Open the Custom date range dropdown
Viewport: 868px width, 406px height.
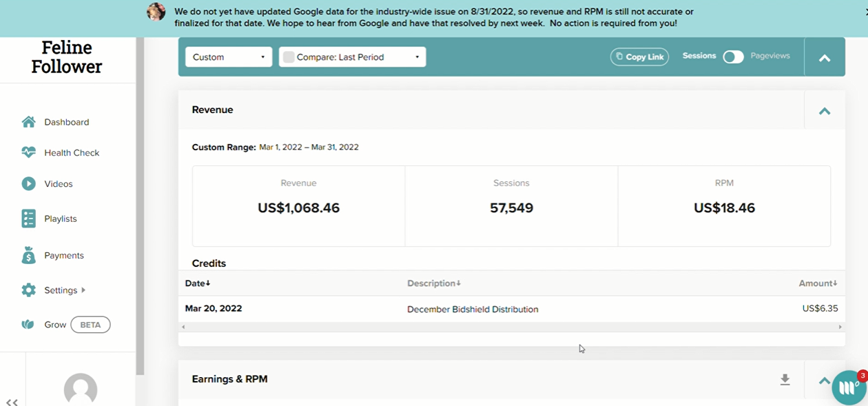[229, 57]
